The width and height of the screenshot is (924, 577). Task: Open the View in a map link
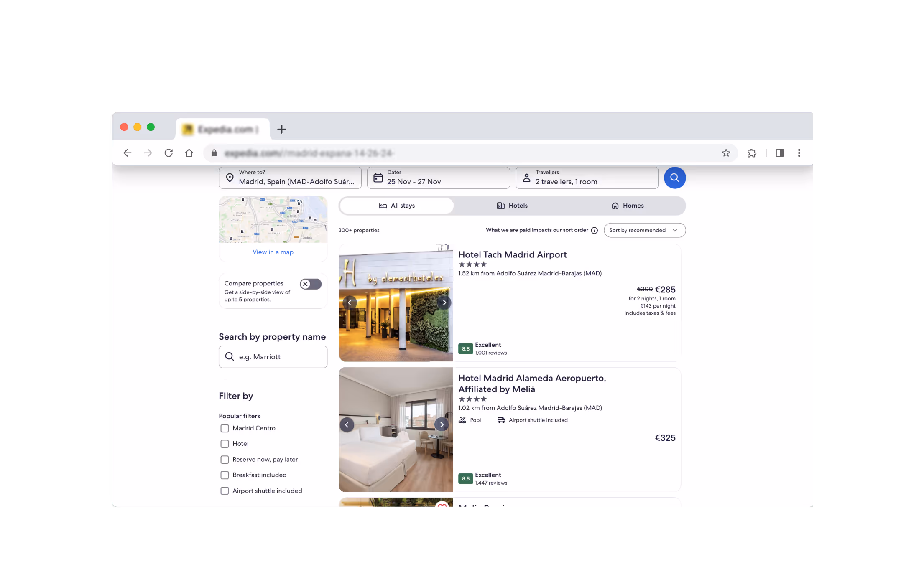tap(273, 252)
